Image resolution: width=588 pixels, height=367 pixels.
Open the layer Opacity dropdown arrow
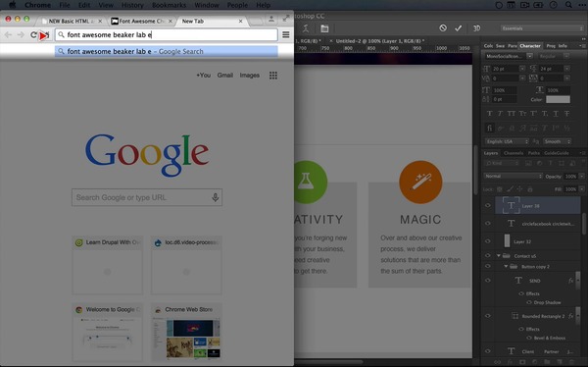582,177
